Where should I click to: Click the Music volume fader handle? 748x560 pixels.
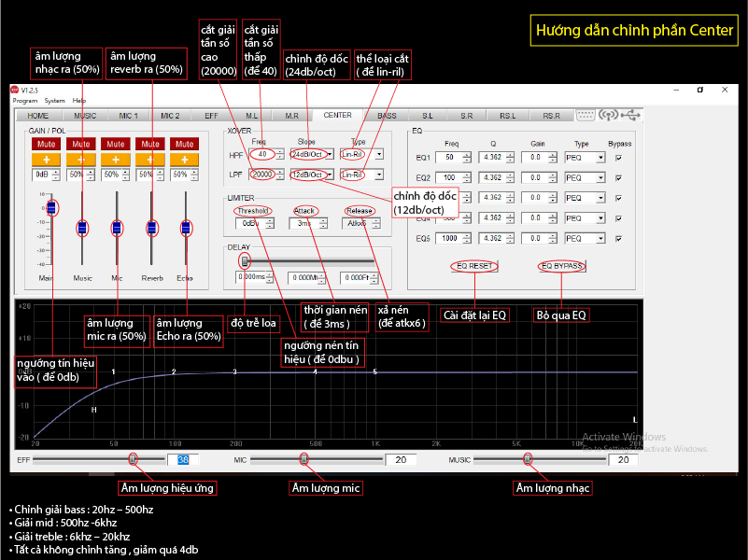coord(82,229)
